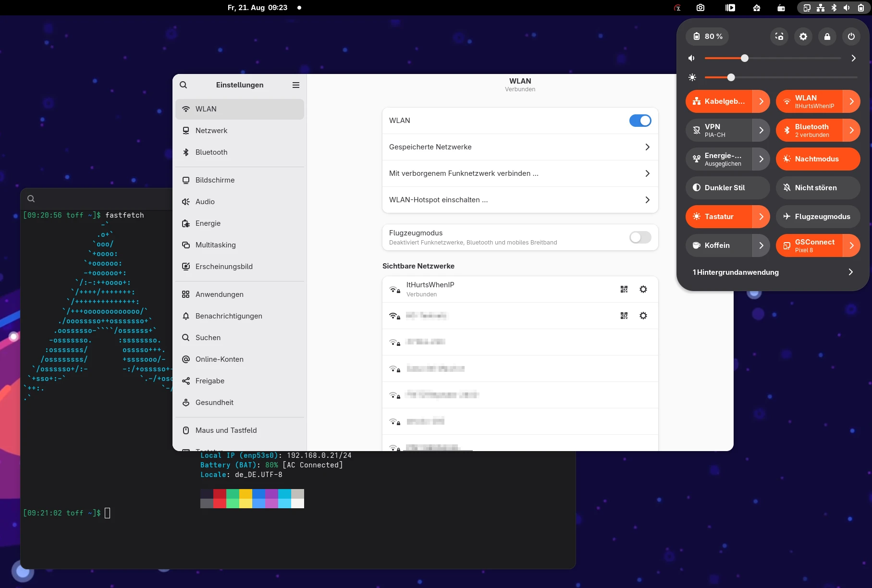872x588 pixels.
Task: Show QR code for ItHurtsWhenIP network
Action: click(x=624, y=289)
